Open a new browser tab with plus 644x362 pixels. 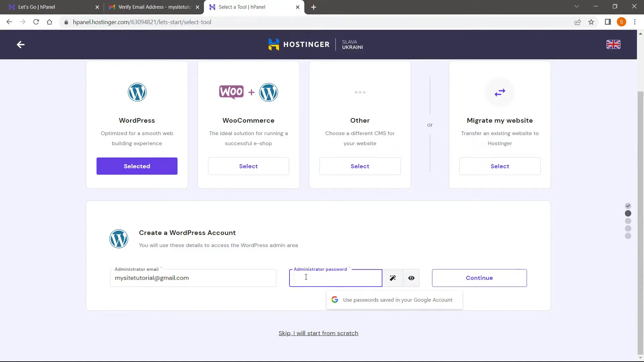[x=314, y=7]
